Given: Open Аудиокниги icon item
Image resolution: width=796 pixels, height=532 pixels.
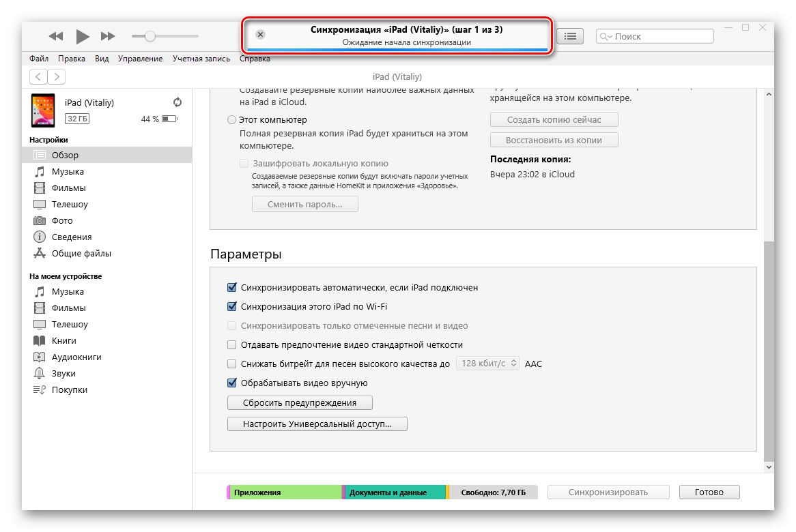Looking at the screenshot, I should [106, 357].
